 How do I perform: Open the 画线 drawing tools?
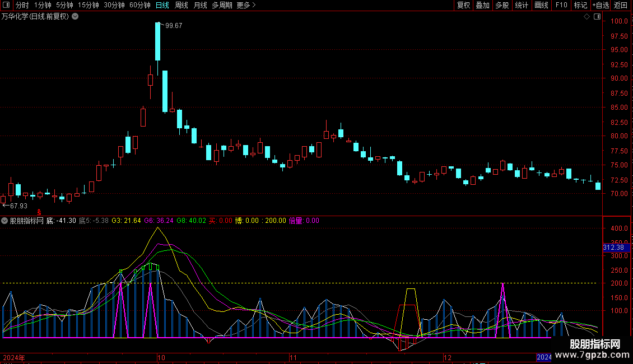(541, 6)
